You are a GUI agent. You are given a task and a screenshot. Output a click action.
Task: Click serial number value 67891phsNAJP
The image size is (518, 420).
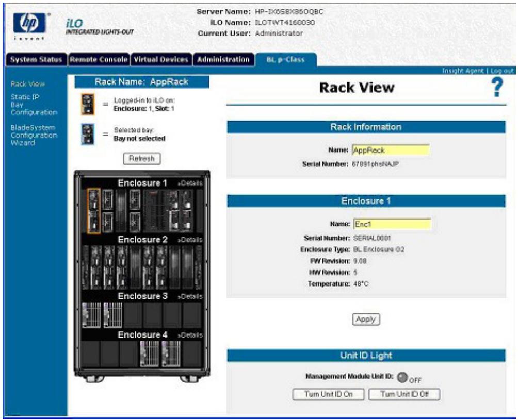[375, 164]
